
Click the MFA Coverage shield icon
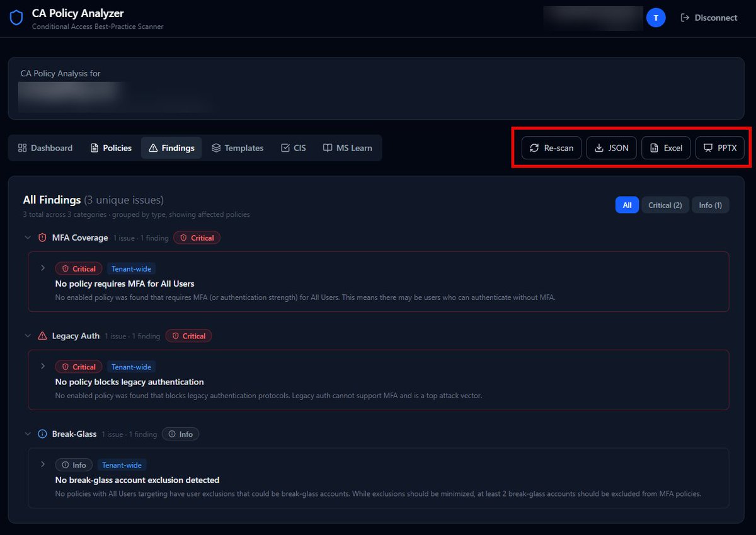[42, 238]
